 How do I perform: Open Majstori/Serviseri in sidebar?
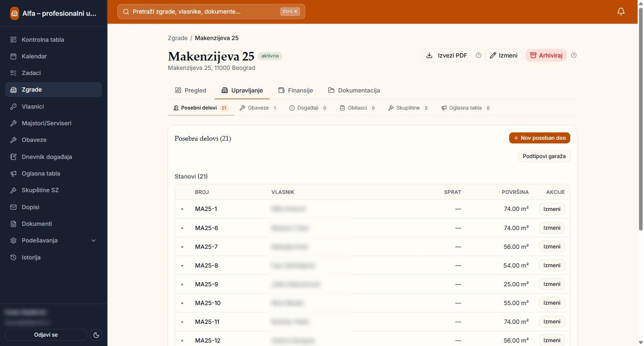coord(53,123)
